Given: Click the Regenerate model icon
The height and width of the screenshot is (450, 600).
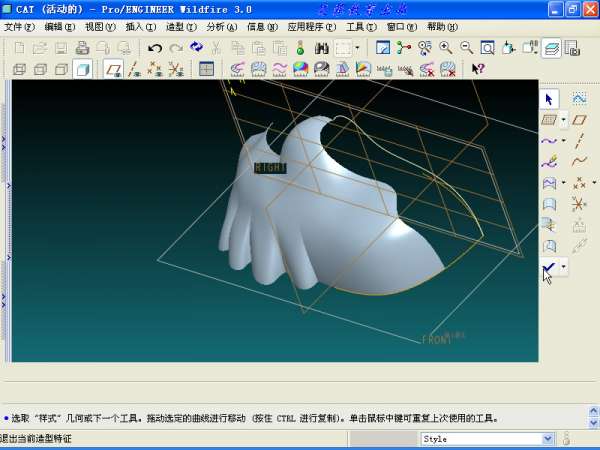Looking at the screenshot, I should coord(196,48).
